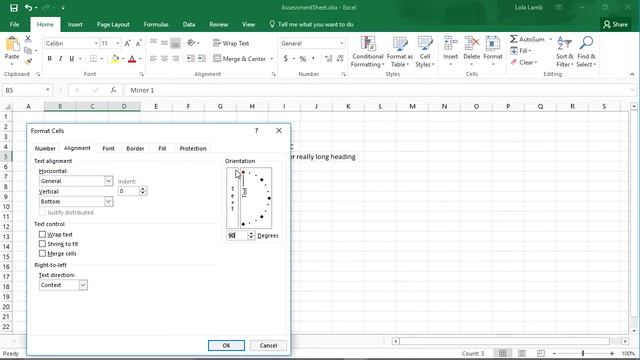This screenshot has height=360, width=640.
Task: Open Format as Table
Action: point(400,51)
